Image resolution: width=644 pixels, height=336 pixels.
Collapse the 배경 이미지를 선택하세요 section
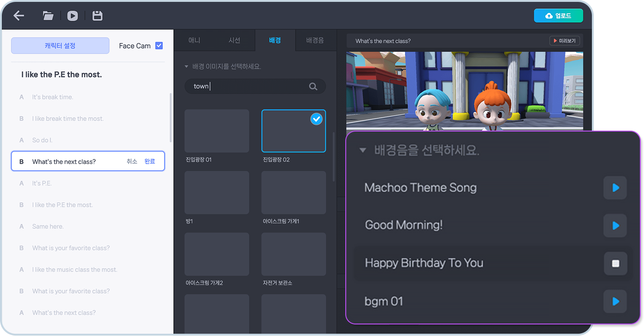(186, 66)
